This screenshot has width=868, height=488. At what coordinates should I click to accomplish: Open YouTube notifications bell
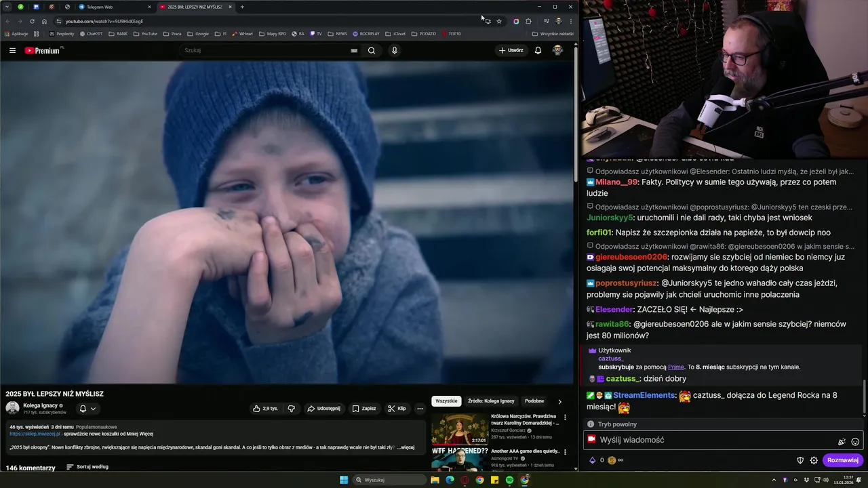click(538, 50)
